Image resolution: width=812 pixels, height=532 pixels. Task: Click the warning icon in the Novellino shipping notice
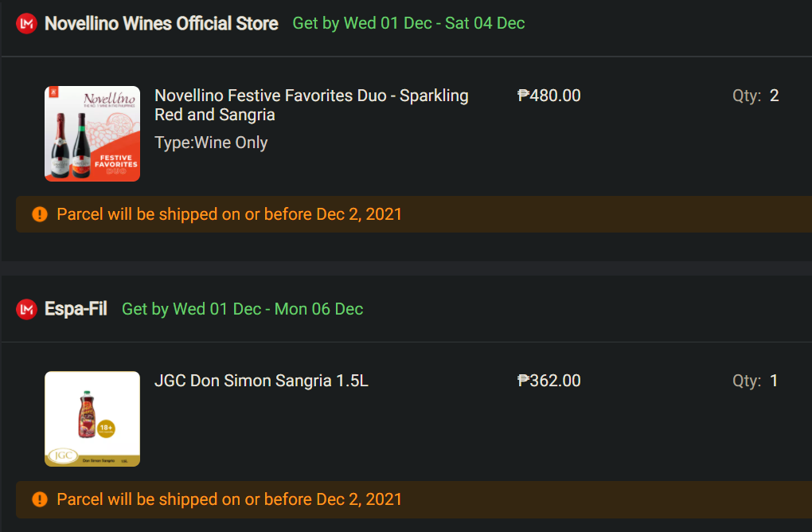40,214
